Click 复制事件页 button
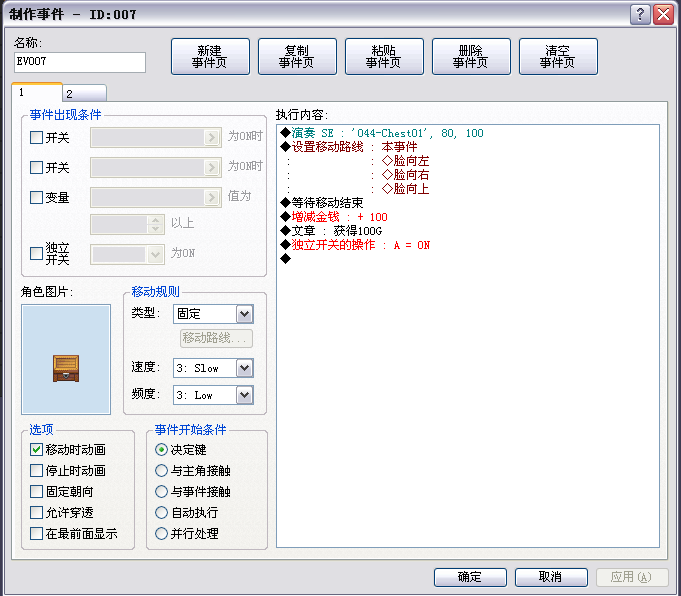681x596 pixels. pyautogui.click(x=297, y=56)
